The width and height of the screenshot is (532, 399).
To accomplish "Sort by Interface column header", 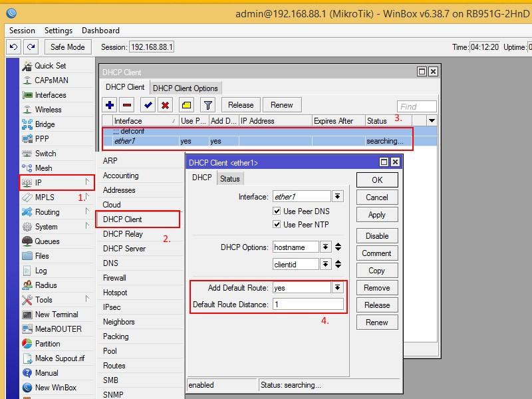I will [146, 121].
